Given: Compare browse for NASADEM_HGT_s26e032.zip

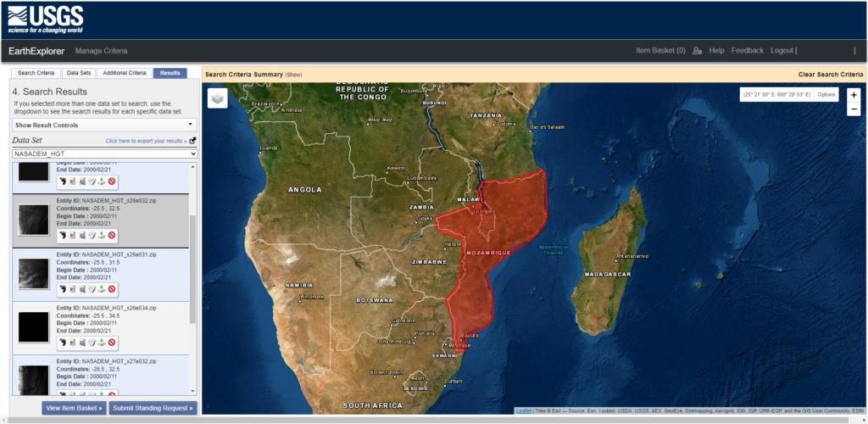Looking at the screenshot, I should (82, 235).
